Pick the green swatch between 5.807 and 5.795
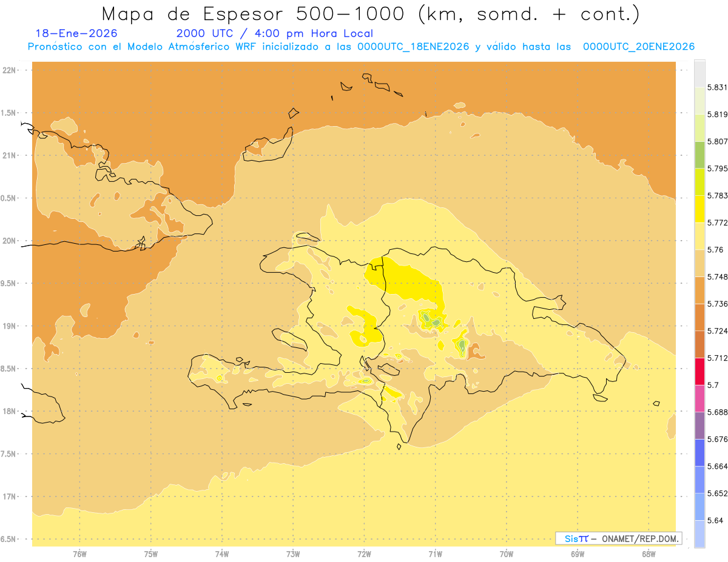 [699, 155]
